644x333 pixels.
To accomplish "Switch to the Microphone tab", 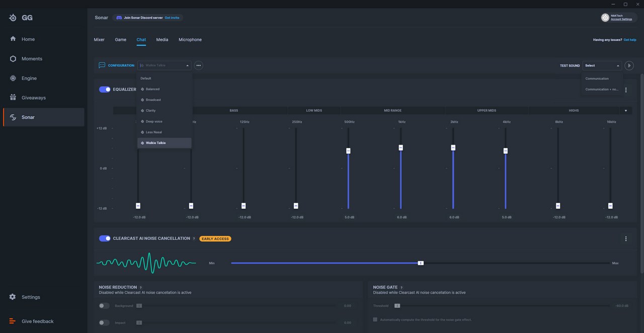I will pyautogui.click(x=190, y=40).
